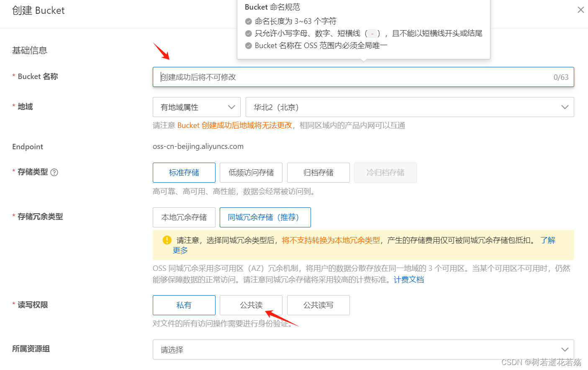Click the yellow warning icon in the redundancy notice
This screenshot has height=370, width=588.
click(x=167, y=240)
